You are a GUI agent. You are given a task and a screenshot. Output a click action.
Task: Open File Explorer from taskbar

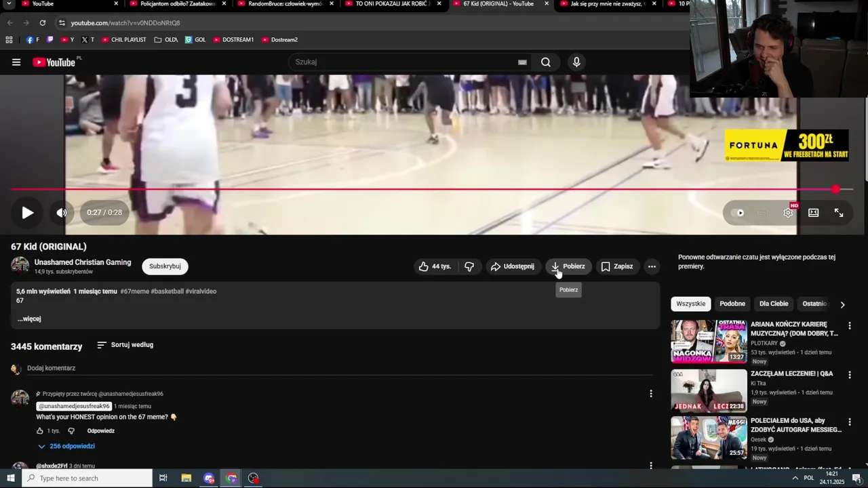(186, 479)
